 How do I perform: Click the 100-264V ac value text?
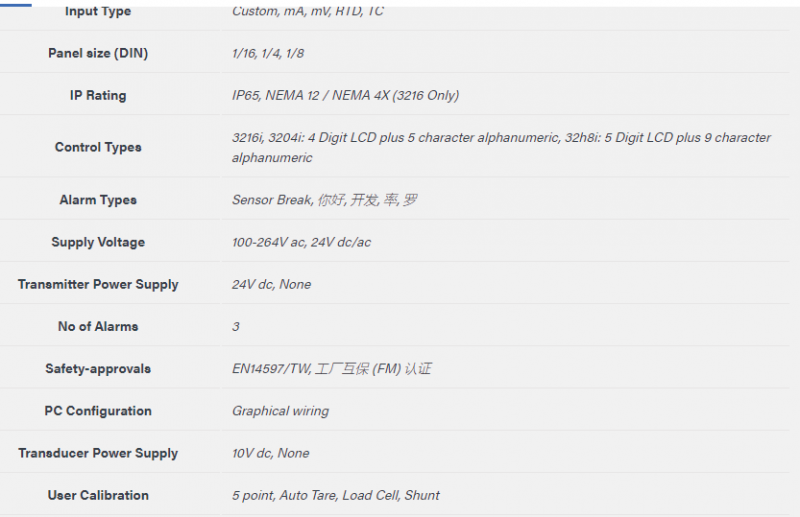click(301, 242)
